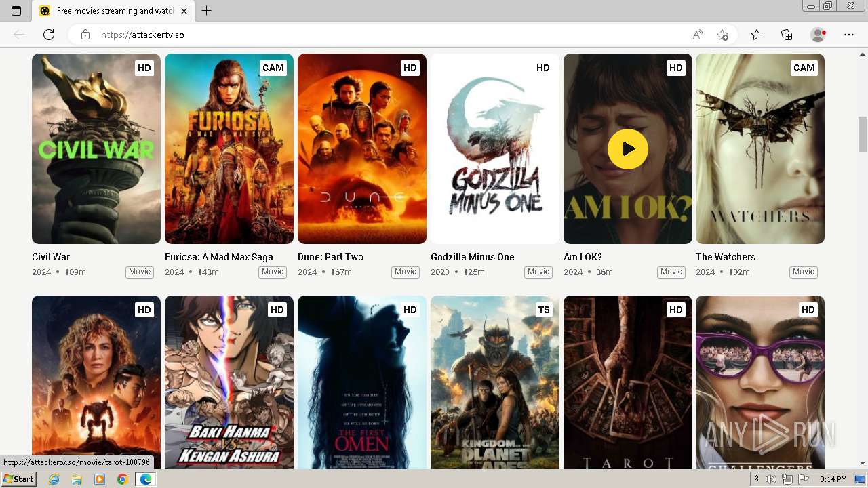868x488 pixels.
Task: Open the Challengers movie poster
Action: click(760, 382)
